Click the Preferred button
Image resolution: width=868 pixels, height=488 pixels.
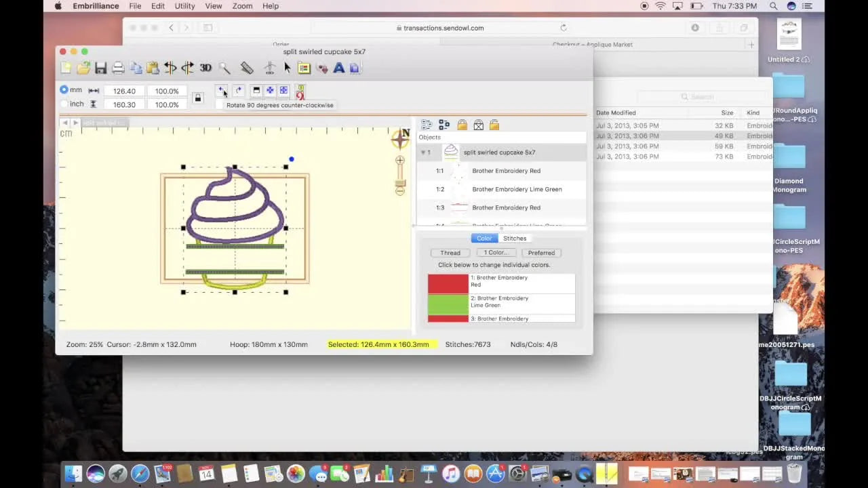541,253
